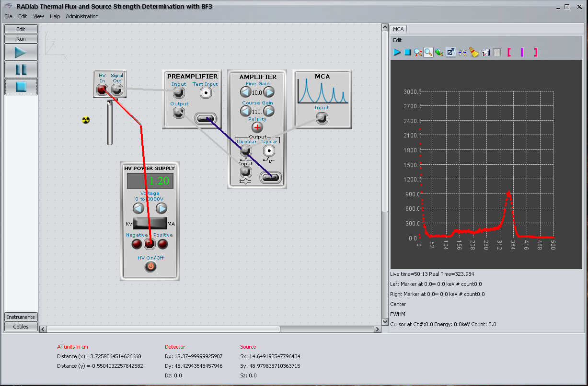Decrease amplifier Course Gain with left arrow
588x386 pixels.
click(x=245, y=112)
